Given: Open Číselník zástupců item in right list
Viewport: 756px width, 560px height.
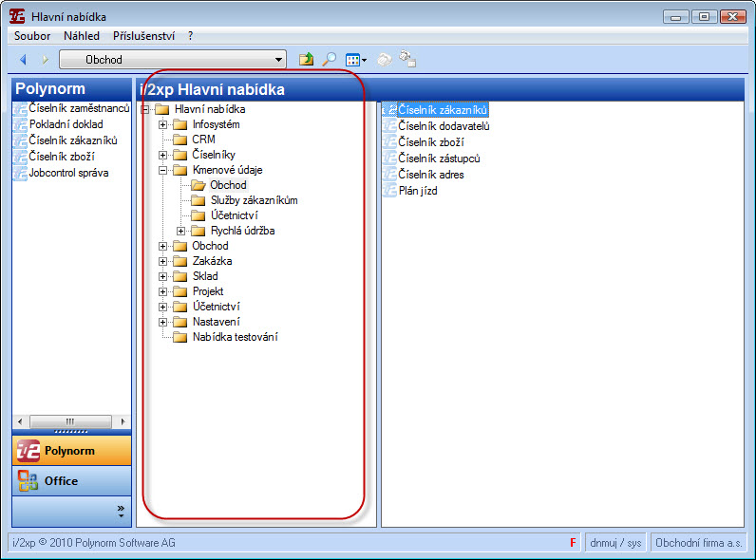Looking at the screenshot, I should pos(439,159).
